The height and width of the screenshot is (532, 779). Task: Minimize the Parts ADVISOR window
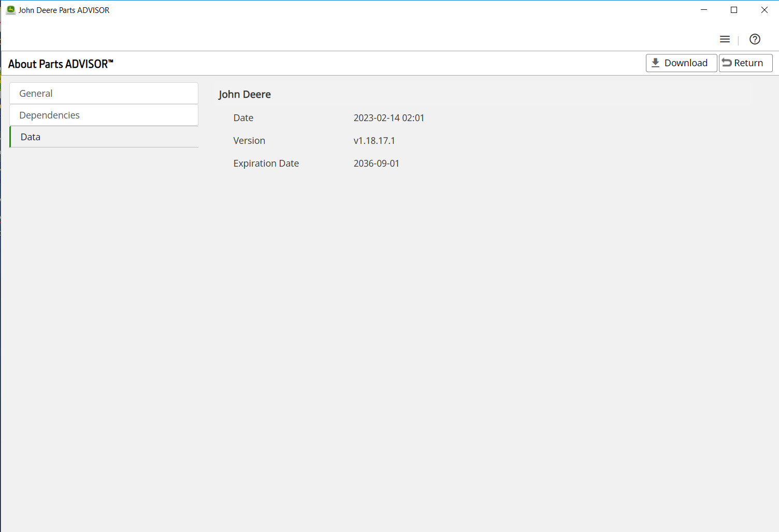[x=703, y=10]
